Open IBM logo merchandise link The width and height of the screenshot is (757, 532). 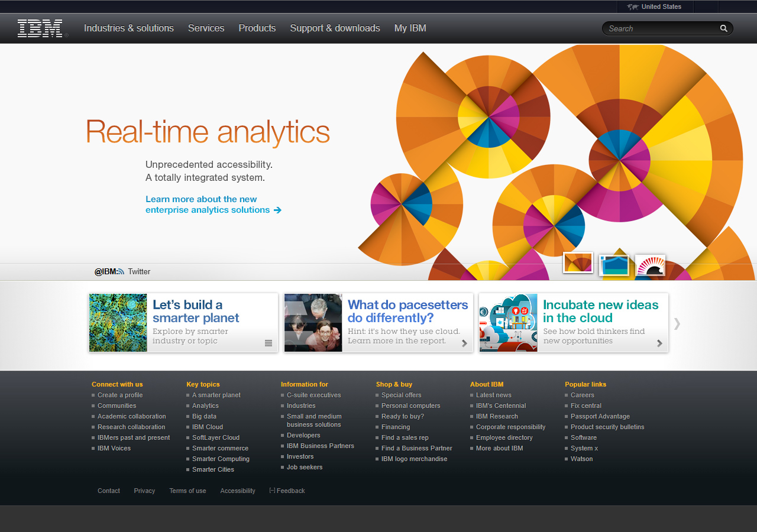tap(415, 459)
